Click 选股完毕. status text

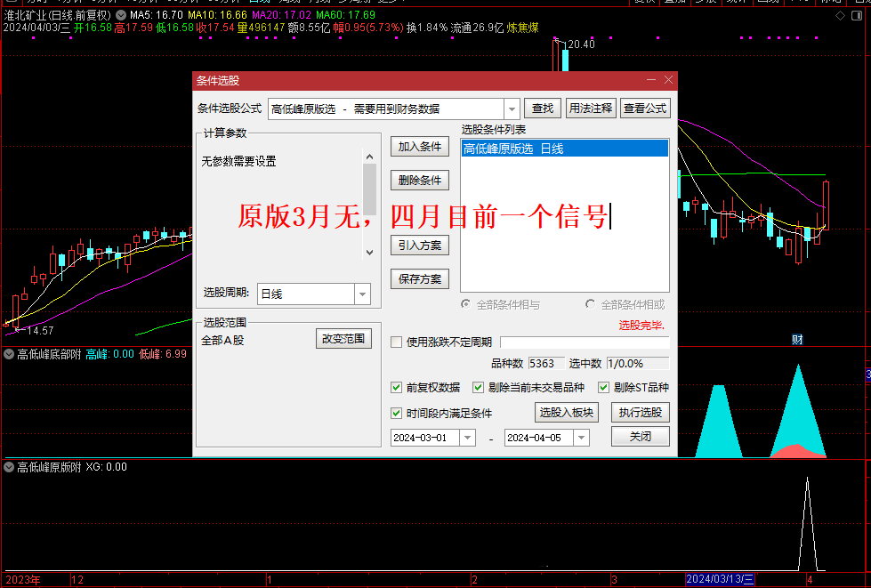(641, 326)
